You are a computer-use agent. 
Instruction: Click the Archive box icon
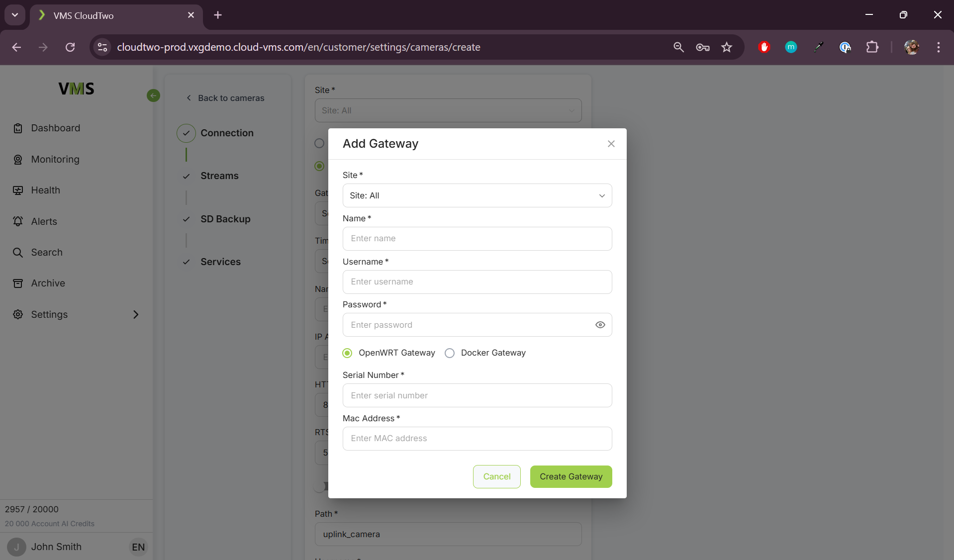tap(18, 283)
